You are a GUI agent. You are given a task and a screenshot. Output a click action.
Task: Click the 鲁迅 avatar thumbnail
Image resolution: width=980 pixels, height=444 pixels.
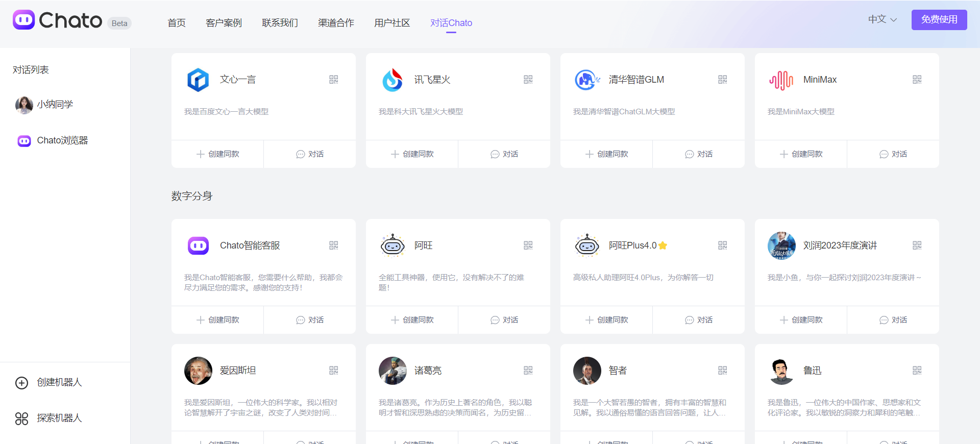781,371
